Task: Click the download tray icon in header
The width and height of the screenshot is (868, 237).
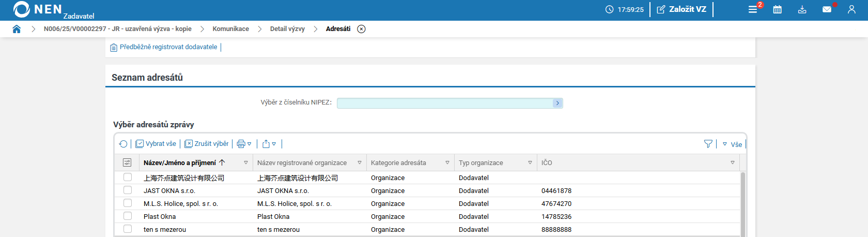Action: (802, 9)
